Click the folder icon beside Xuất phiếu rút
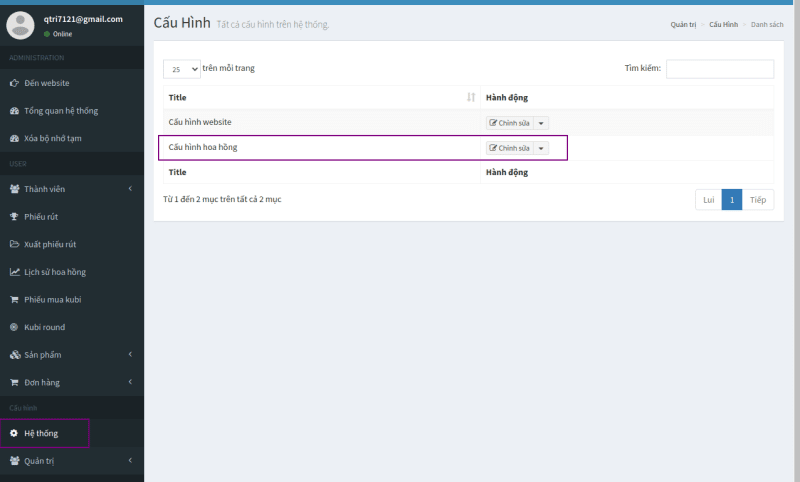Screen dimensions: 800x482 [x=14, y=244]
